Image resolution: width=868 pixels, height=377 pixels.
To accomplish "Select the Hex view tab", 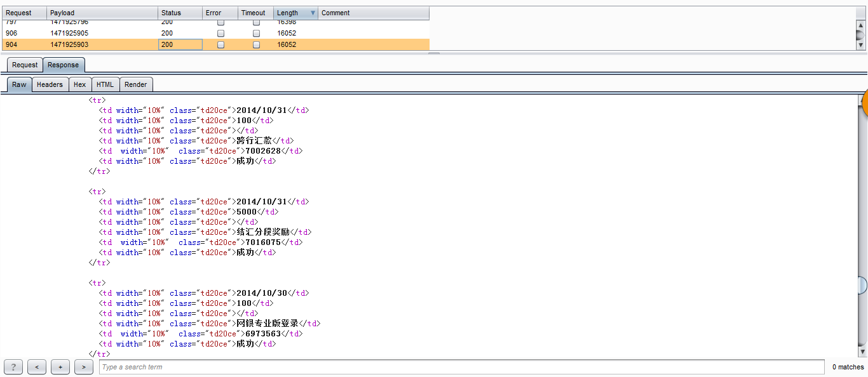I will 79,84.
